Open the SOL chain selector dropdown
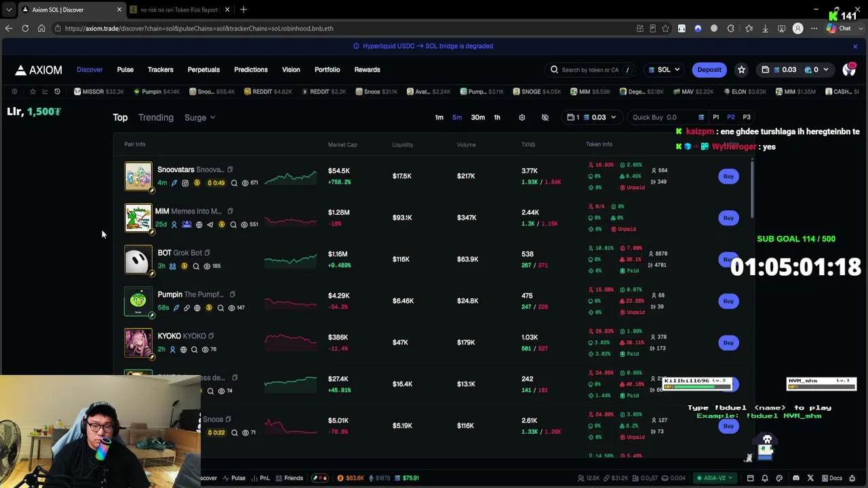The width and height of the screenshot is (868, 488). click(664, 70)
